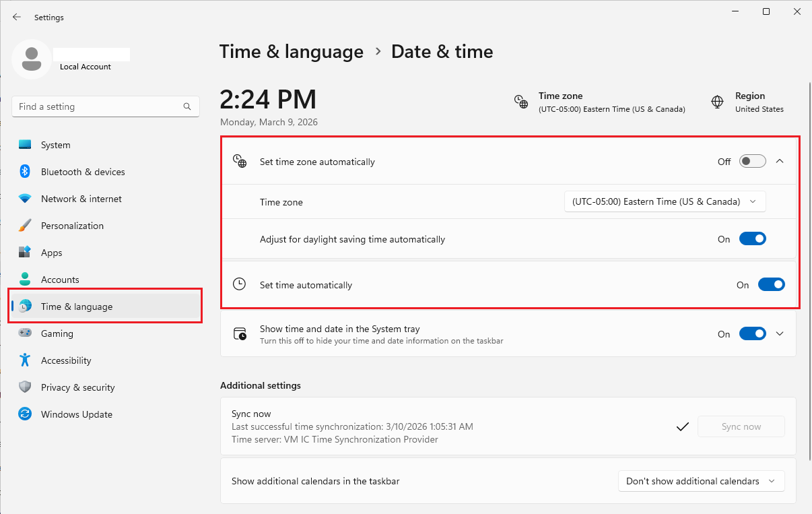Click the search magnifier icon

point(187,106)
